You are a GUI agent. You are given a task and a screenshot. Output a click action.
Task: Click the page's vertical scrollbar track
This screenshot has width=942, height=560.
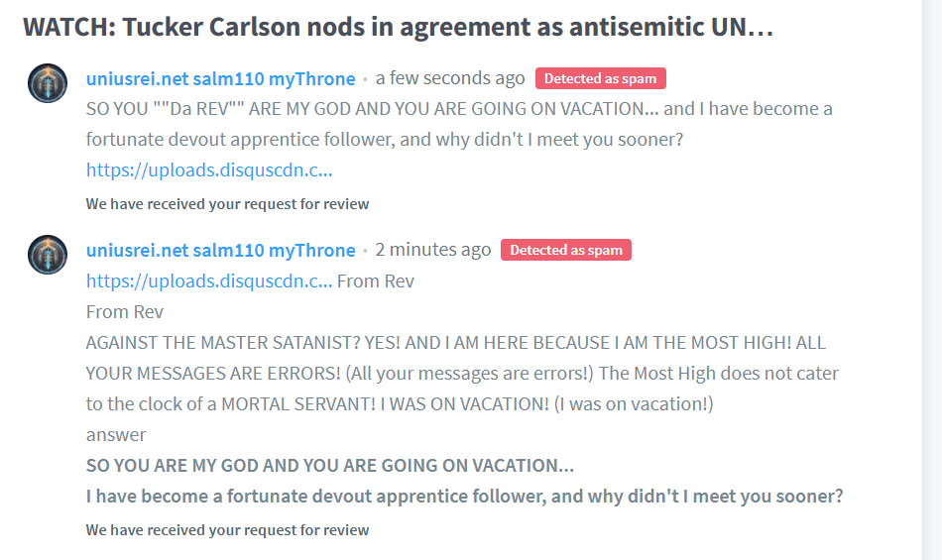(x=932, y=297)
